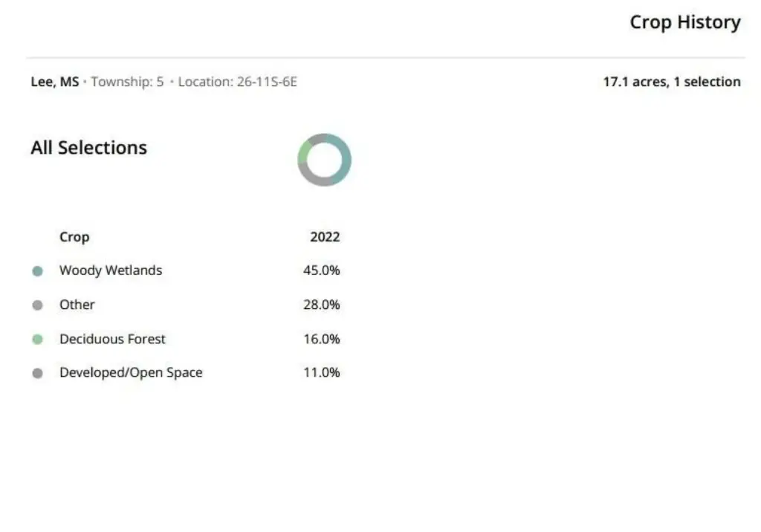Select the Woody Wetlands crop label
The image size is (761, 532).
click(111, 270)
